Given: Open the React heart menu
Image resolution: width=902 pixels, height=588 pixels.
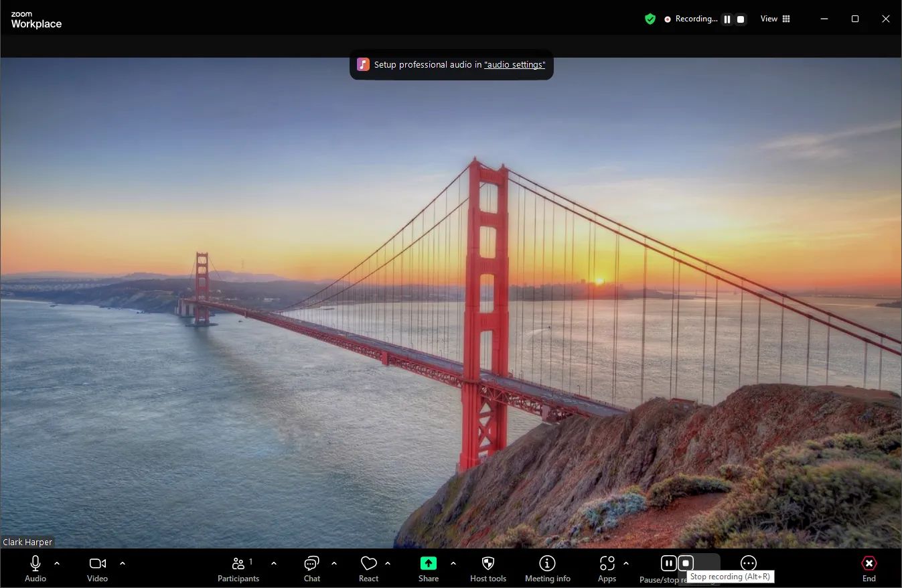Looking at the screenshot, I should point(368,569).
